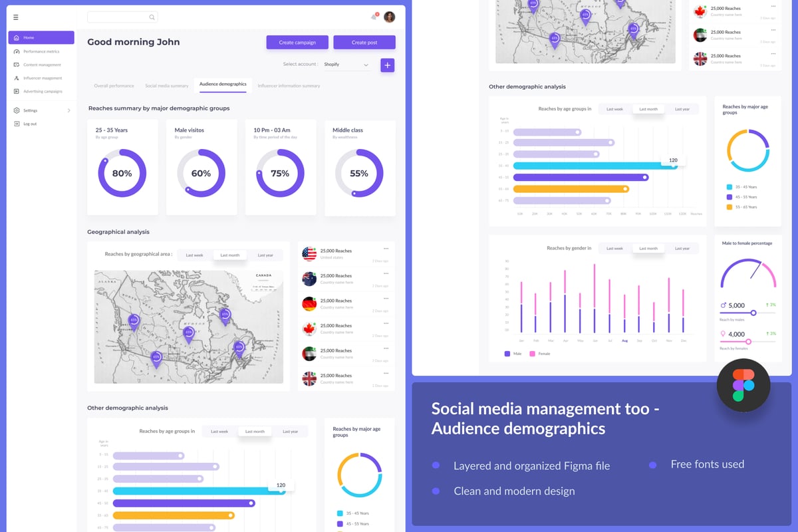Select Last week for Reaches by gender
Image resolution: width=798 pixels, height=532 pixels.
(614, 248)
